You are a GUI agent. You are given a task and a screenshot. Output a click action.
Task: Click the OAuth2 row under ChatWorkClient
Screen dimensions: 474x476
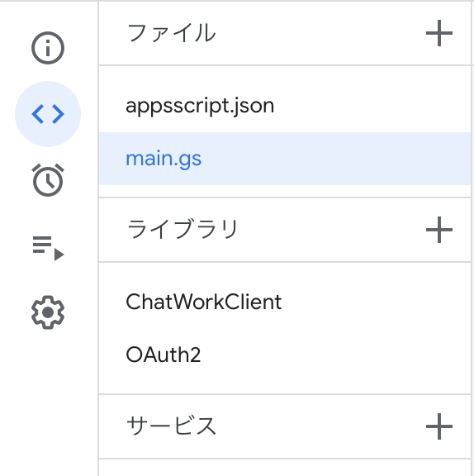point(285,355)
